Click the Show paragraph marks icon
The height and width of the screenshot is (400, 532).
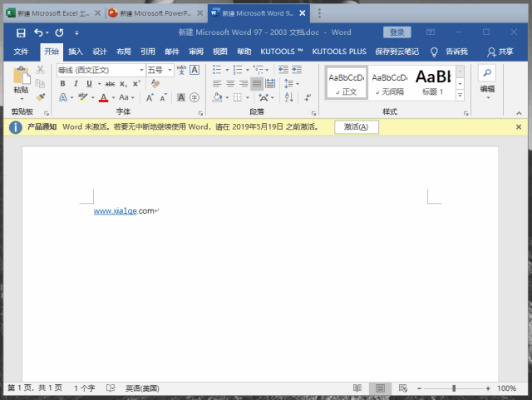[308, 97]
